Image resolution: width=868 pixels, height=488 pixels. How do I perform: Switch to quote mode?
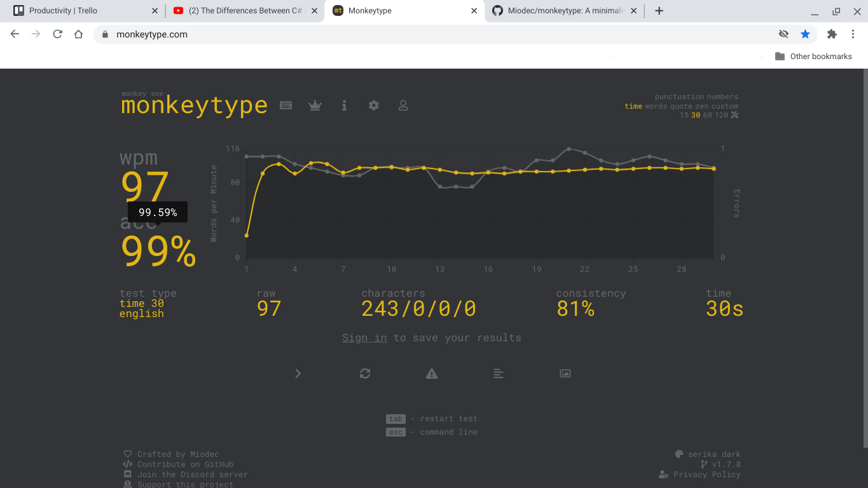pos(682,106)
